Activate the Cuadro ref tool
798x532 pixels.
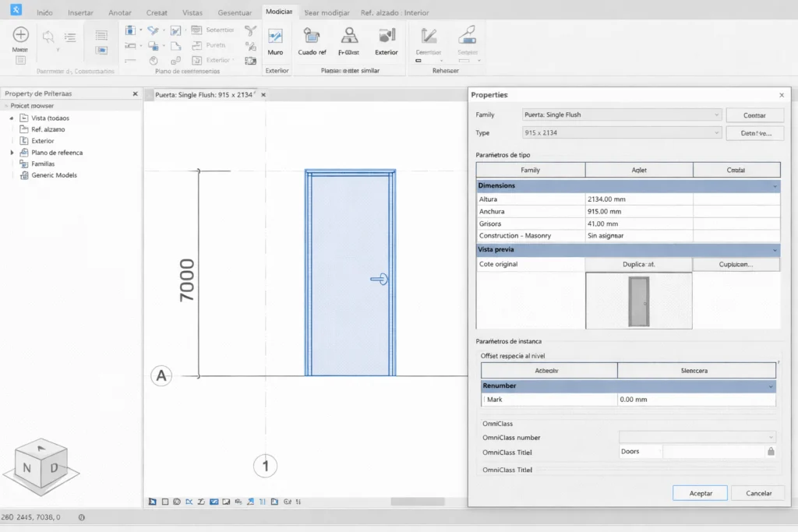312,41
